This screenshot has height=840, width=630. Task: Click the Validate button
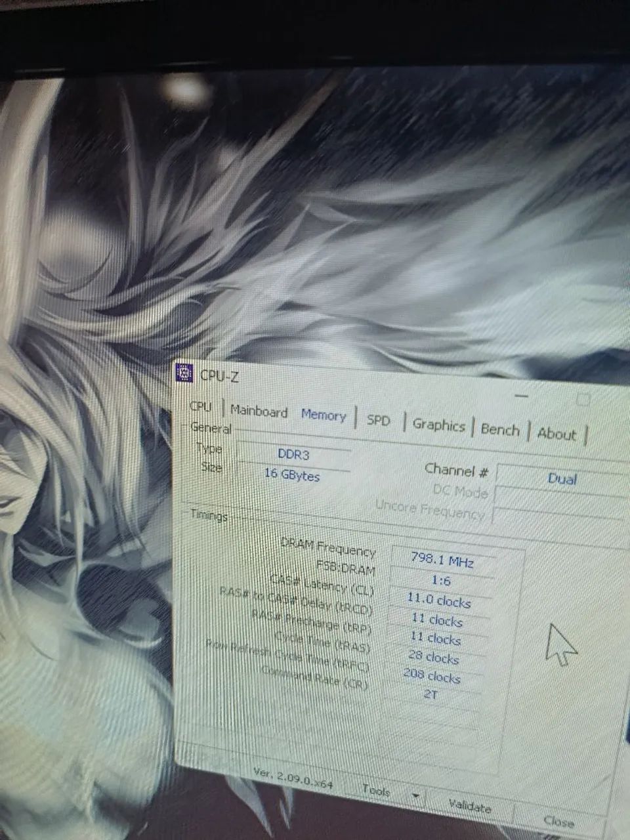coord(470,807)
